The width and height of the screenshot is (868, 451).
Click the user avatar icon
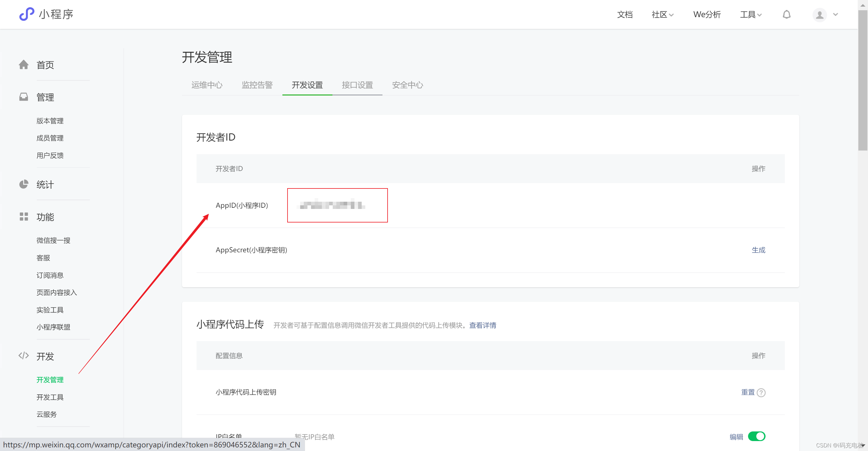pos(819,14)
